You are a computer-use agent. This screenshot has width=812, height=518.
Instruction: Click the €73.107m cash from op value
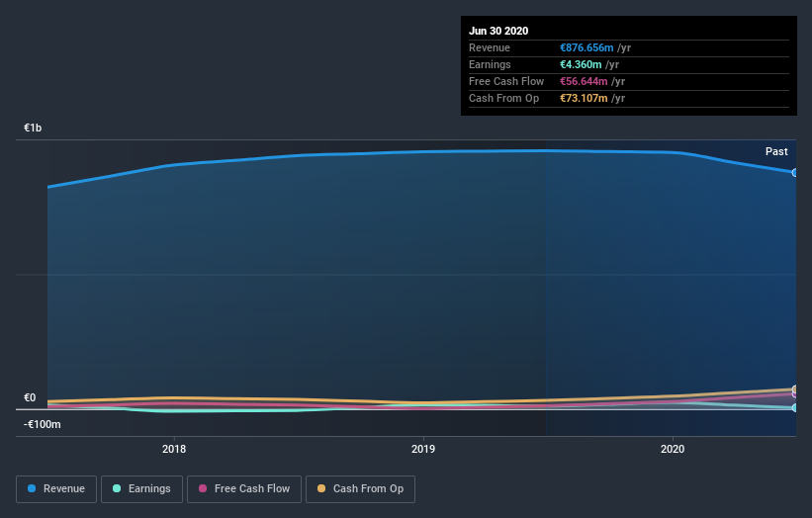[x=584, y=98]
